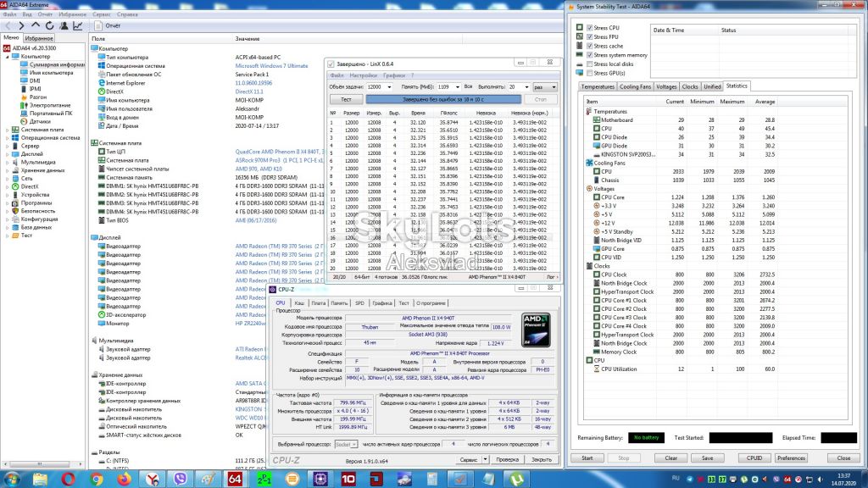Expand the Тест tree node

point(8,236)
